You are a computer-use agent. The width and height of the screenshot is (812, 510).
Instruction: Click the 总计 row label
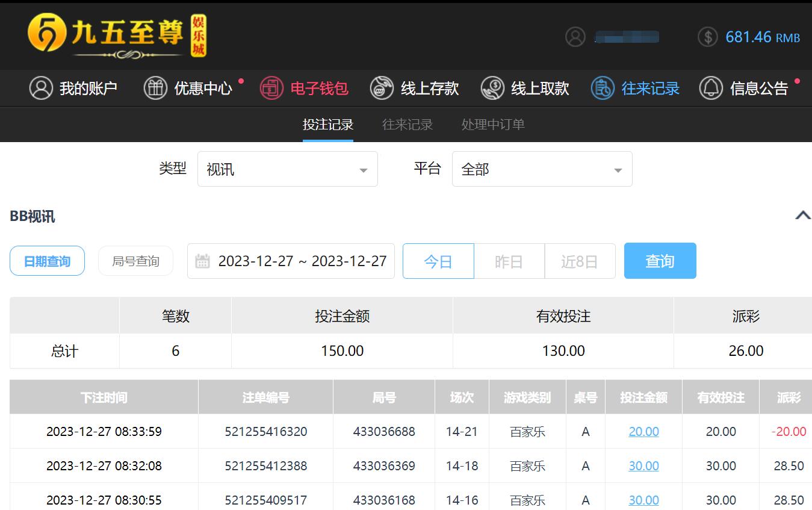coord(64,351)
